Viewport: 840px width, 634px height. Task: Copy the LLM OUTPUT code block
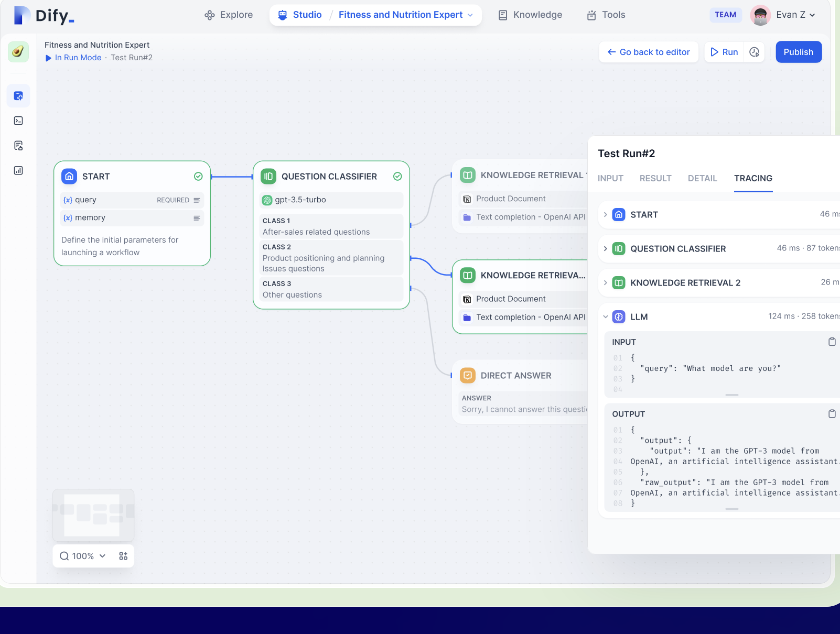click(832, 414)
